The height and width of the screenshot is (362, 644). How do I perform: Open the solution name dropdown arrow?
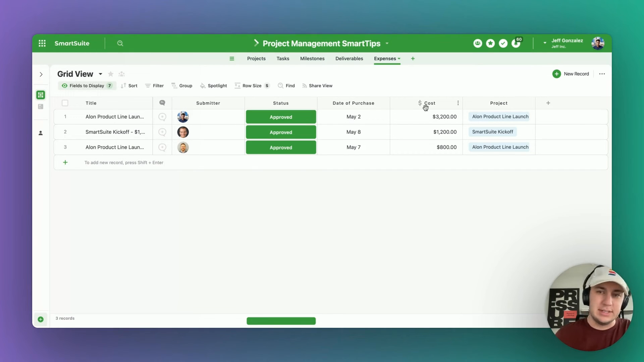click(x=387, y=44)
